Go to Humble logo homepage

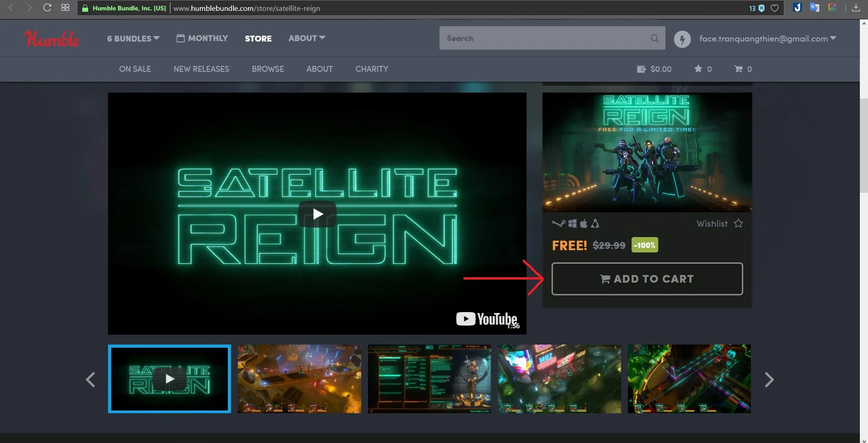(51, 39)
